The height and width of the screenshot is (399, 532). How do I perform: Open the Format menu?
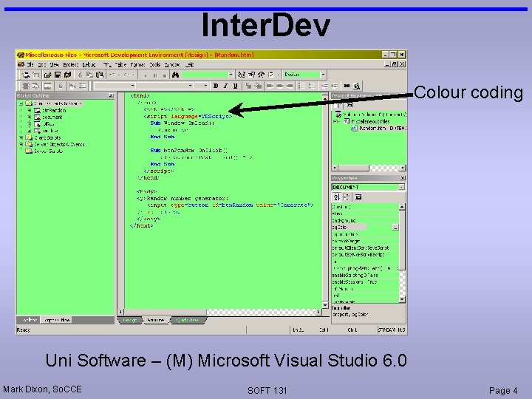tap(137, 64)
